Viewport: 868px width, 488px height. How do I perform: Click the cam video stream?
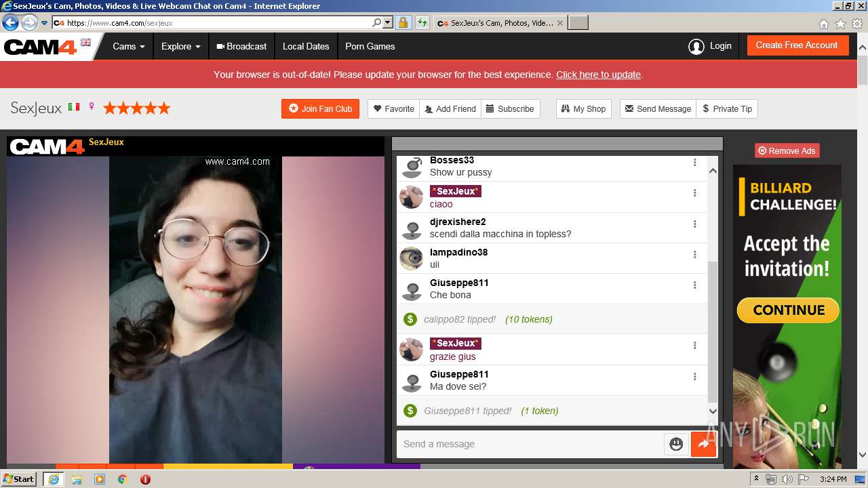[x=195, y=310]
